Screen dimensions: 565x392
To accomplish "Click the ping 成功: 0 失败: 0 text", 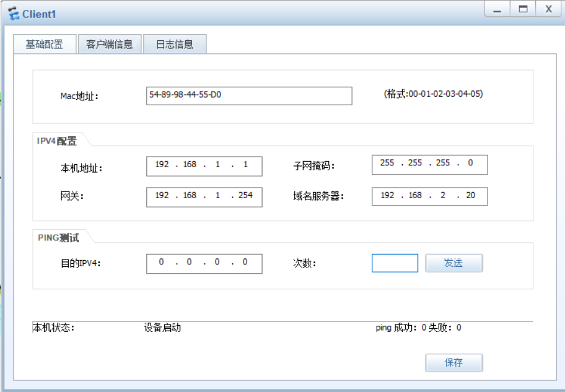I will [x=418, y=328].
